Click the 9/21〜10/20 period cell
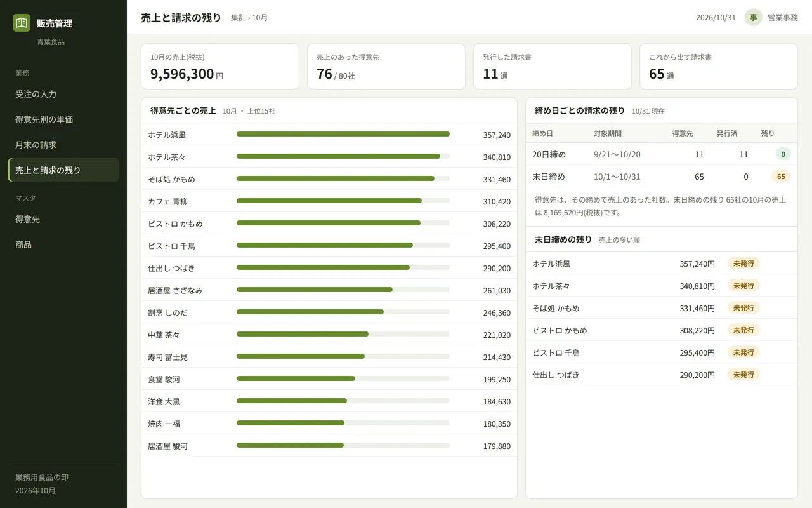The image size is (812, 508). 617,154
